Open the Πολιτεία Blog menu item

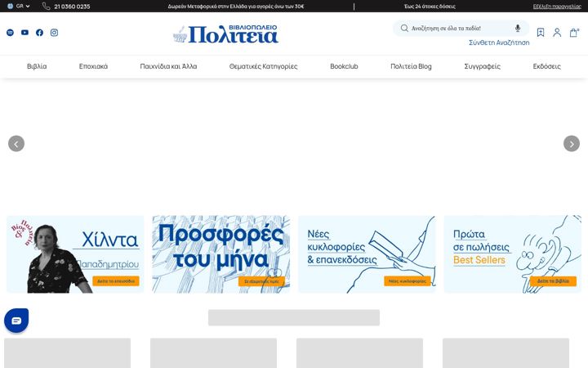pos(411,66)
